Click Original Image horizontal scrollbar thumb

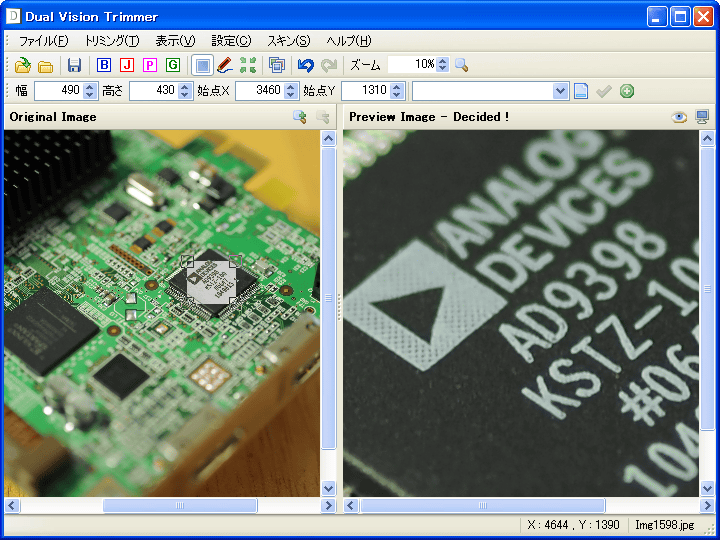click(x=180, y=506)
